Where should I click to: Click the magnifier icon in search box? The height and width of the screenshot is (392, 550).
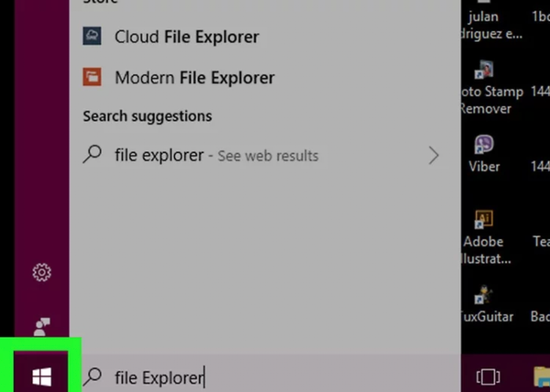[x=93, y=376]
